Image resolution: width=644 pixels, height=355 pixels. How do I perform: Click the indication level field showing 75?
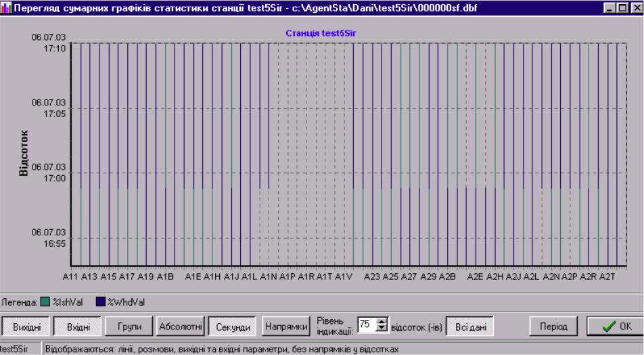coord(367,325)
